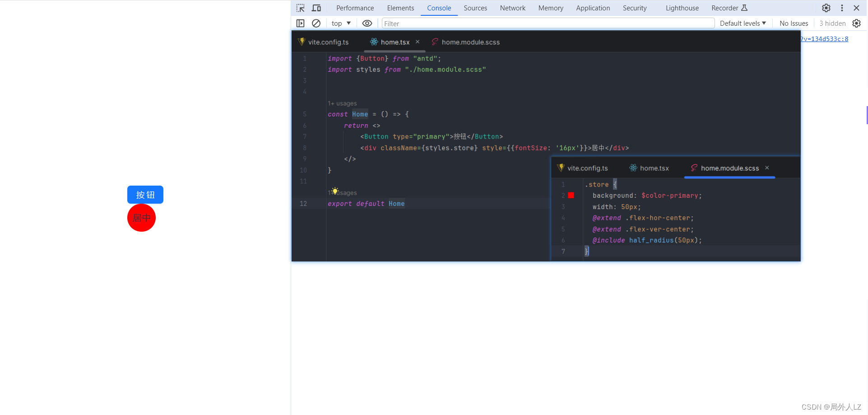Select the Console tab
Viewport: 868px width, 415px height.
tap(439, 8)
